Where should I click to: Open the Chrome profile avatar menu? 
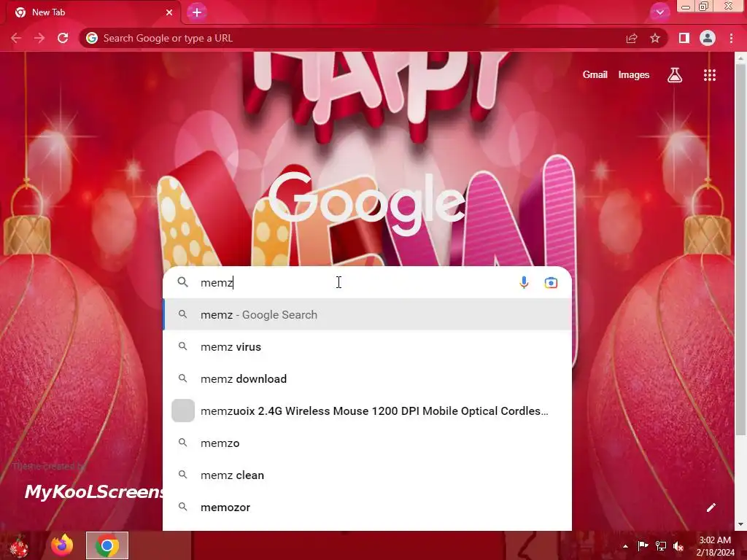pos(708,38)
